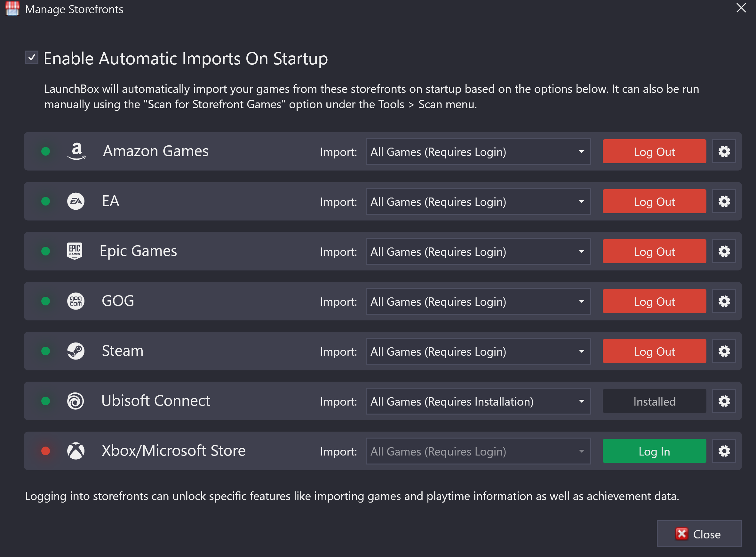Viewport: 756px width, 557px height.
Task: Expand Amazon Games import dropdown
Action: [x=478, y=152]
